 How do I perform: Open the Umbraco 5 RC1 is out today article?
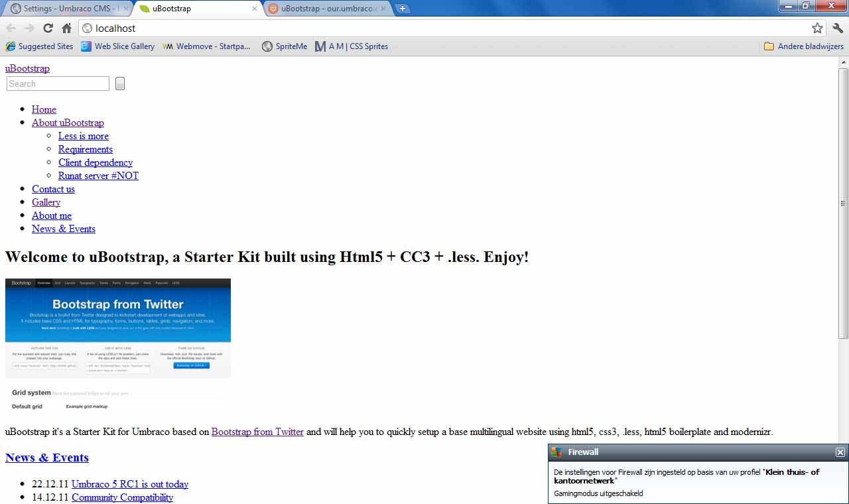click(x=130, y=484)
